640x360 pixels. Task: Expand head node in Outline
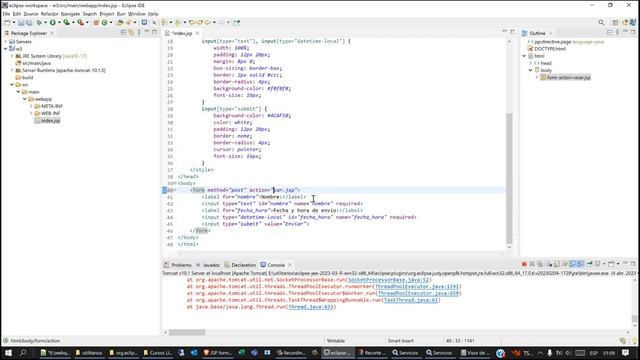pos(531,63)
